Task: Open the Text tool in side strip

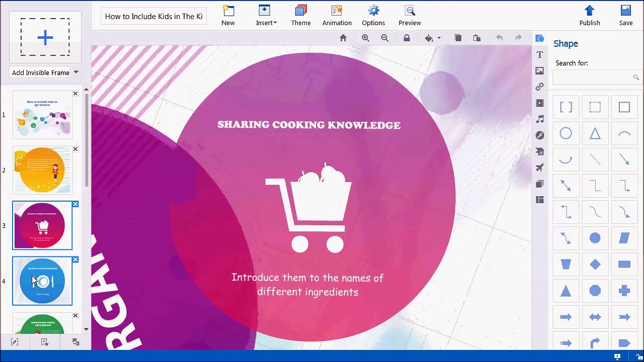Action: click(x=540, y=55)
